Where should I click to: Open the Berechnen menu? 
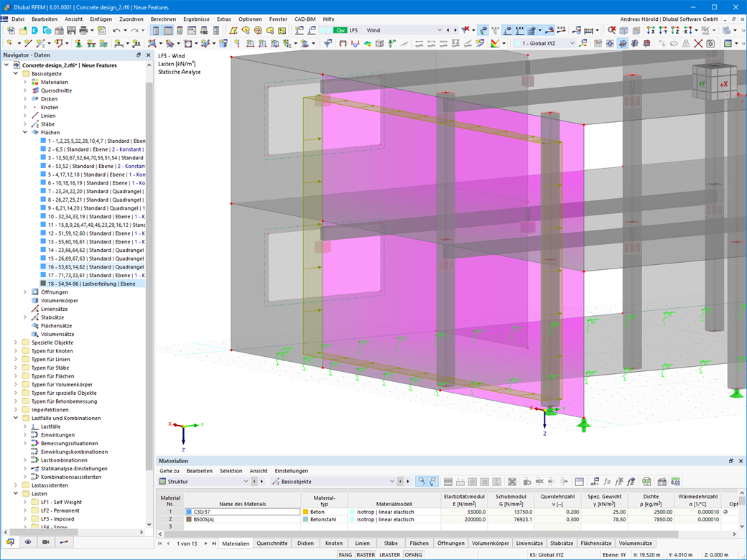163,19
